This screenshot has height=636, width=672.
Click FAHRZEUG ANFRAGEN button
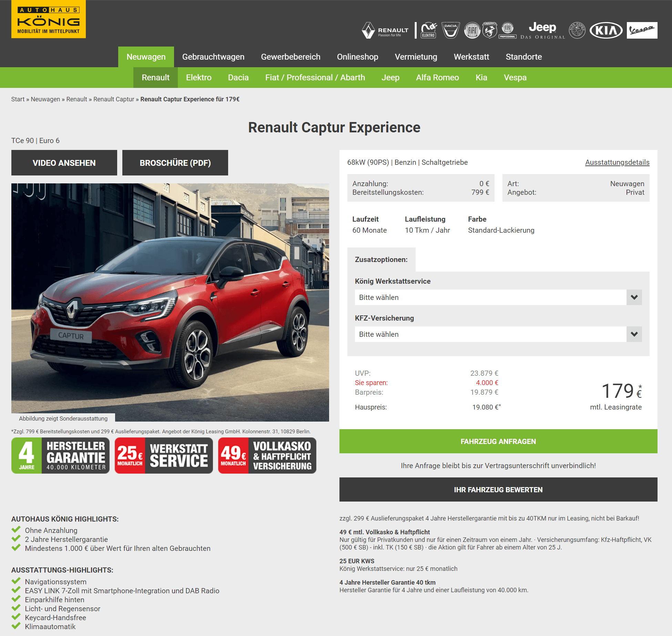pyautogui.click(x=498, y=441)
